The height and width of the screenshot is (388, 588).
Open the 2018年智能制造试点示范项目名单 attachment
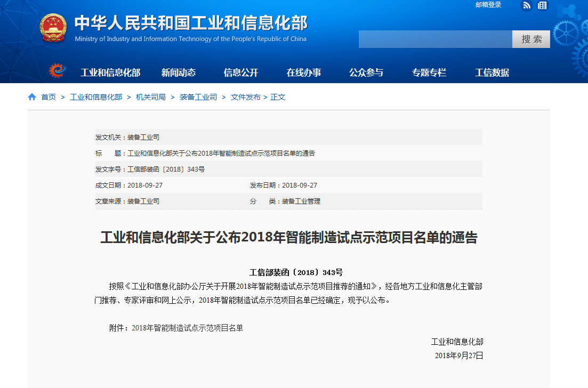coord(187,328)
